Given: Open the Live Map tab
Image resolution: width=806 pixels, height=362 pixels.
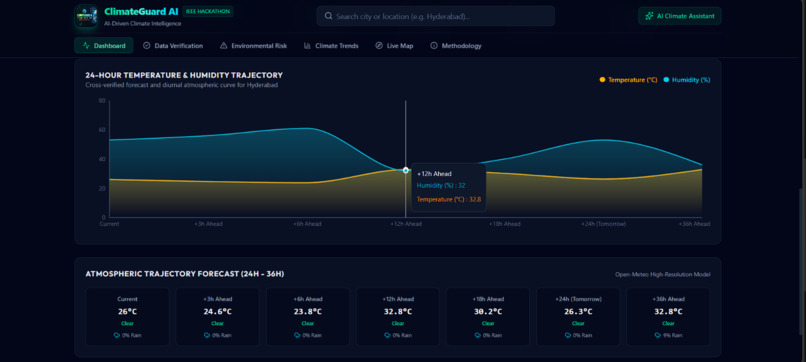Looking at the screenshot, I should 394,46.
